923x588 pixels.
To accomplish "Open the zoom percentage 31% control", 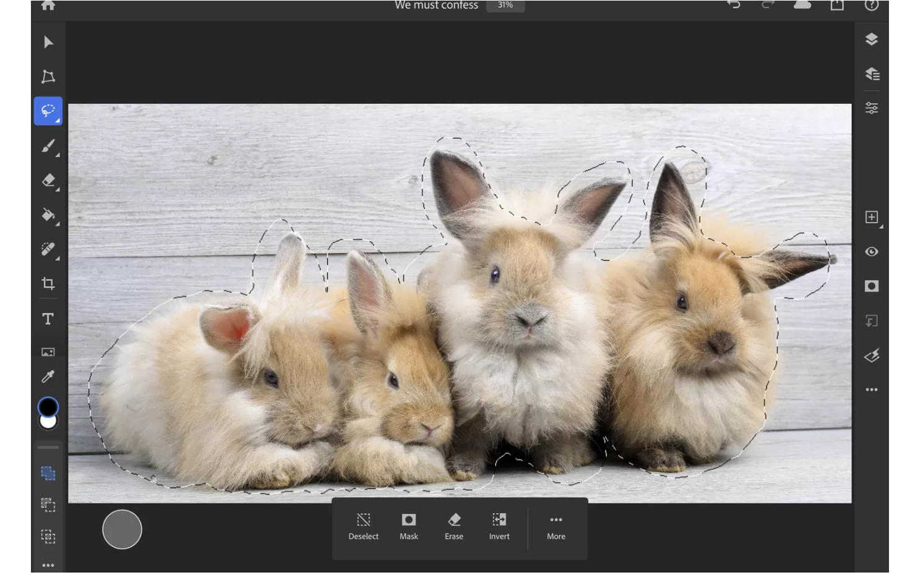I will tap(505, 6).
